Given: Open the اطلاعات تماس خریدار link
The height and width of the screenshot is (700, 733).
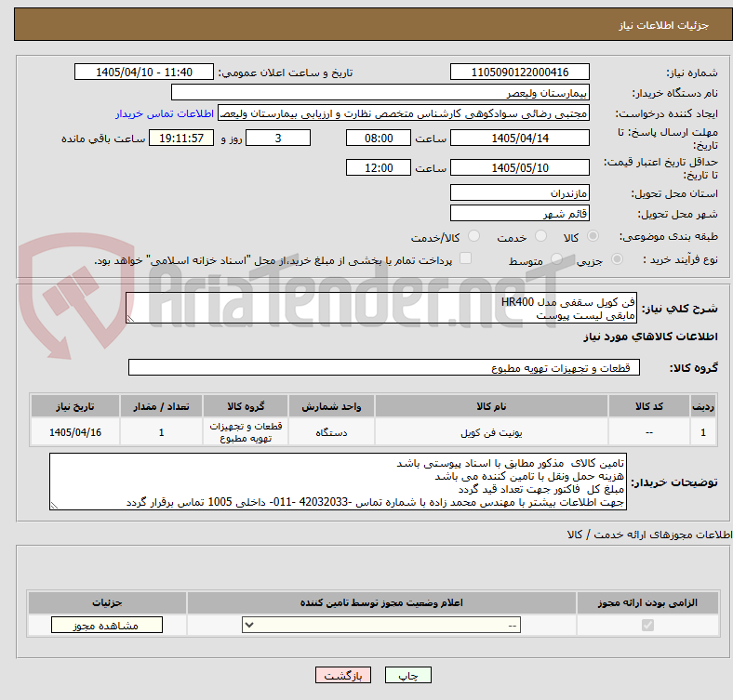Looking at the screenshot, I should click(x=165, y=113).
